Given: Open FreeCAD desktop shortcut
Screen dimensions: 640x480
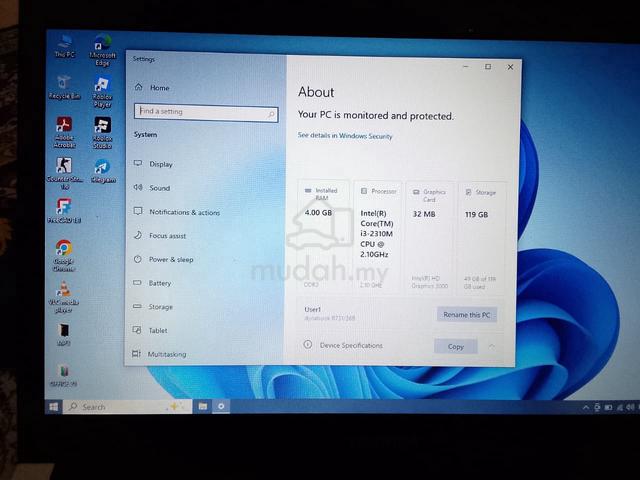Looking at the screenshot, I should (64, 211).
